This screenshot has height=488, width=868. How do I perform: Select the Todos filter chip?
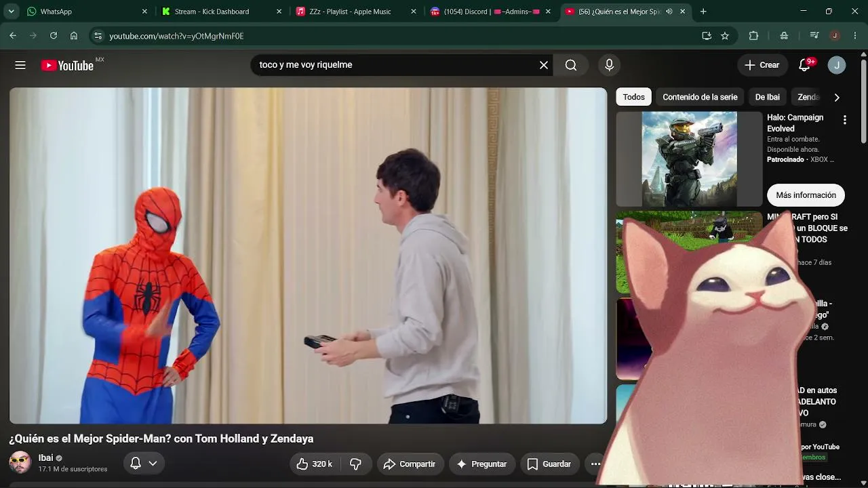point(634,97)
